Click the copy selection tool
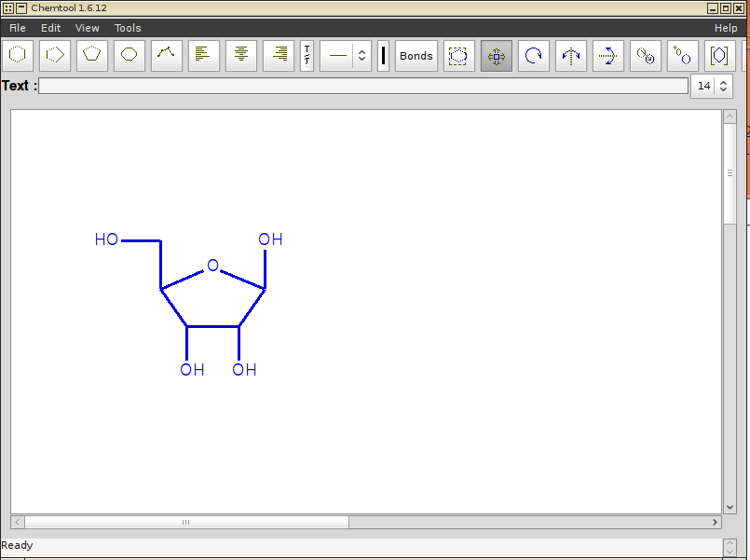The image size is (750, 560). tap(646, 56)
